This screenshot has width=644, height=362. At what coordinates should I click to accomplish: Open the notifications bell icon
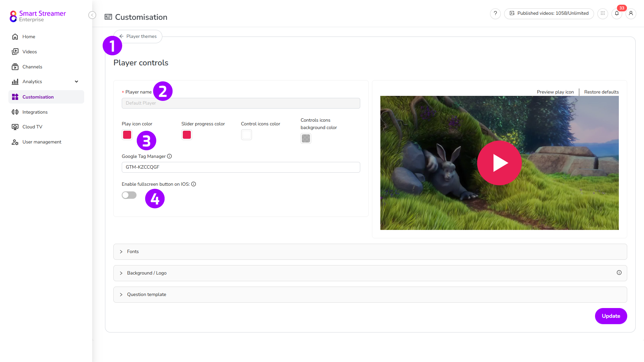click(x=616, y=13)
